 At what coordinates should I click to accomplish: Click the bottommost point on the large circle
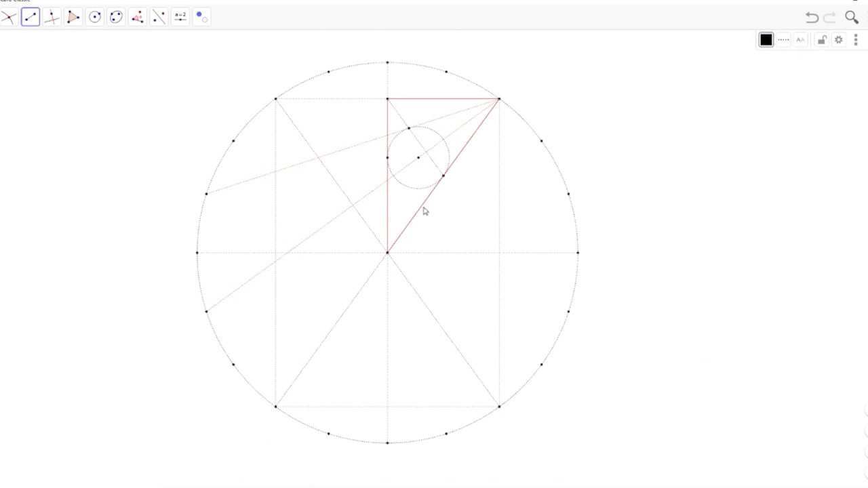click(x=387, y=443)
